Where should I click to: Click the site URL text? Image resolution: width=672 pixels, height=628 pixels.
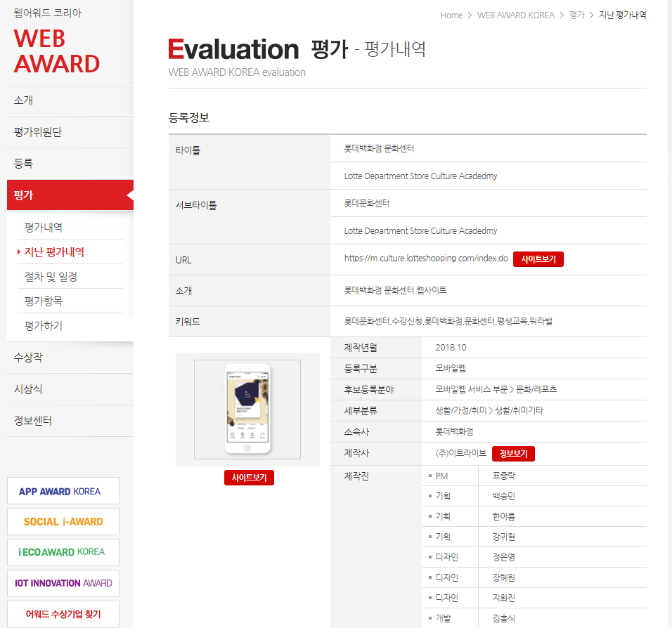[x=426, y=259]
